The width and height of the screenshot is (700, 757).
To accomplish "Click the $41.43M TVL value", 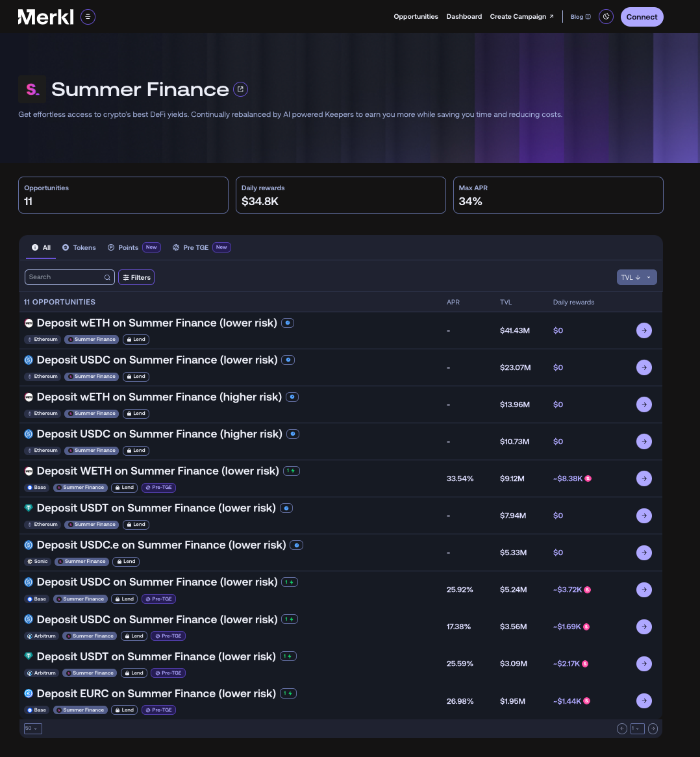I will (x=515, y=330).
